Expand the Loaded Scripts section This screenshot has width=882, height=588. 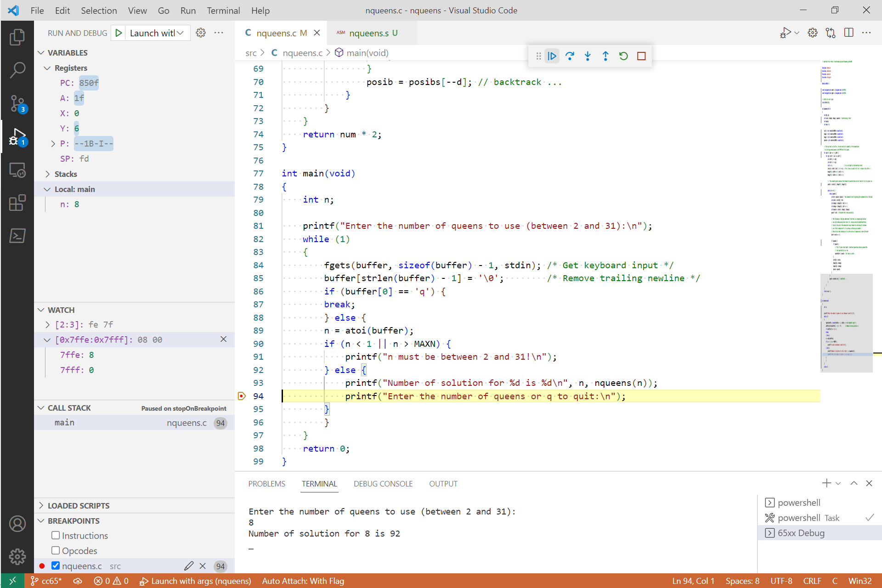78,505
